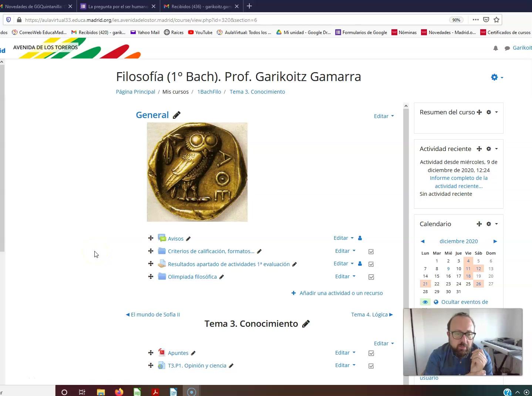Click the move handle beside Avisos
This screenshot has height=396, width=532.
151,238
